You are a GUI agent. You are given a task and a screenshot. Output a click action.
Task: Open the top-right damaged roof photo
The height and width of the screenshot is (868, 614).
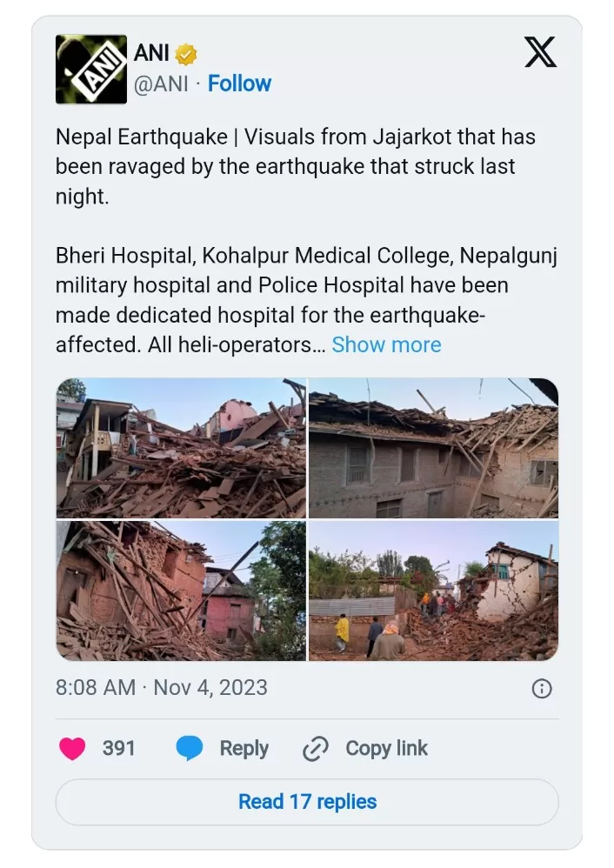click(433, 448)
